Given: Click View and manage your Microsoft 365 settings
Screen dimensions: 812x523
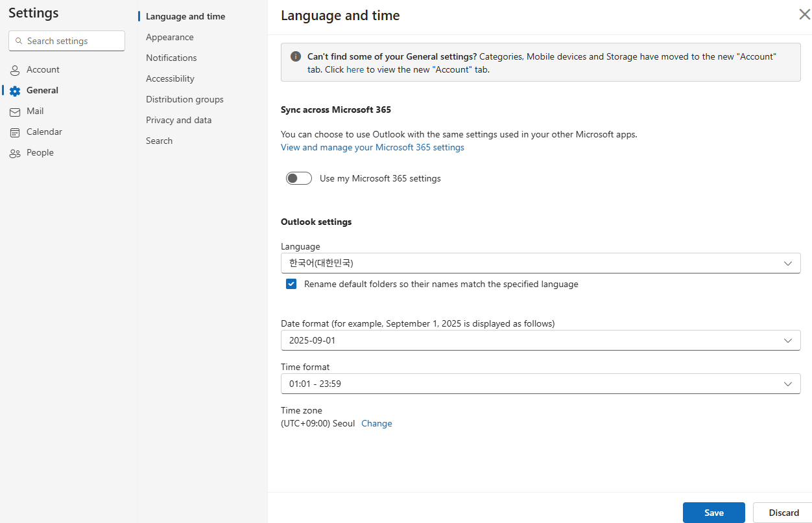Looking at the screenshot, I should pyautogui.click(x=372, y=147).
